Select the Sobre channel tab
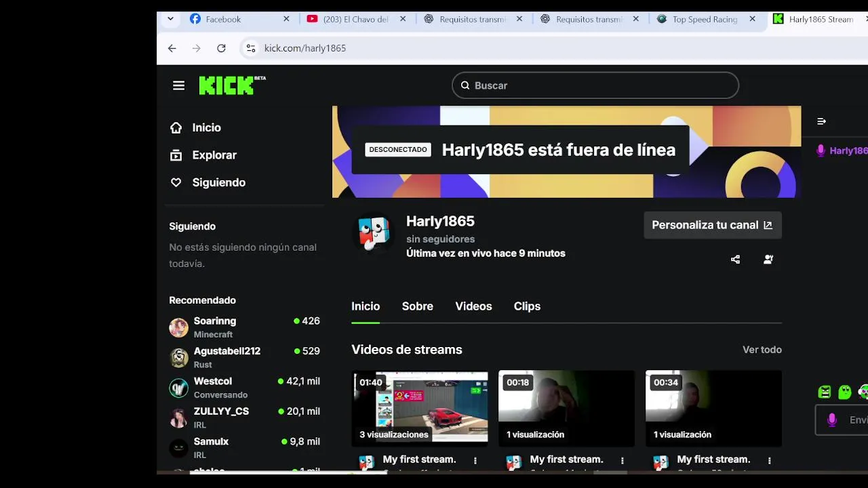 418,306
